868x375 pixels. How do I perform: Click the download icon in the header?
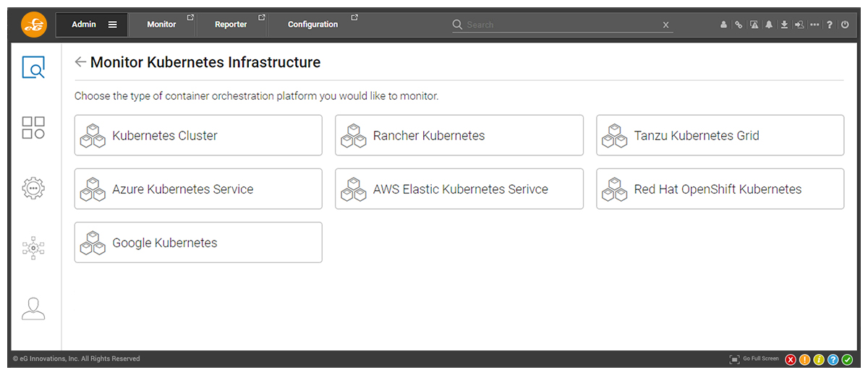point(784,25)
